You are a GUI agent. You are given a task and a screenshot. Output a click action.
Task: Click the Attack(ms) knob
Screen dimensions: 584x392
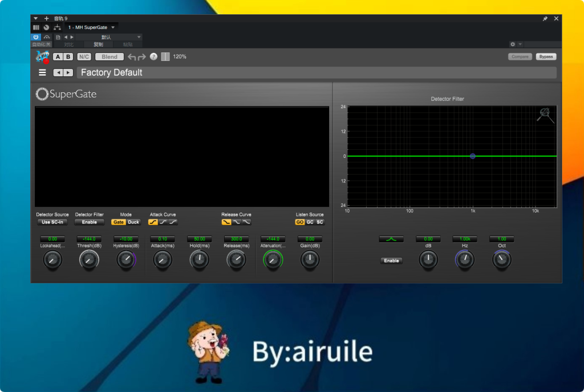pyautogui.click(x=163, y=260)
